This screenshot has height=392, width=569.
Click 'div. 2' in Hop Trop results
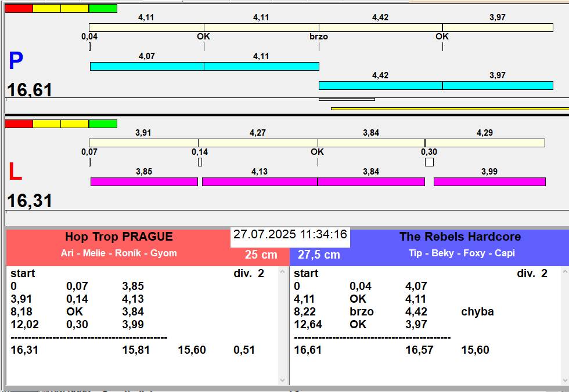pos(249,273)
